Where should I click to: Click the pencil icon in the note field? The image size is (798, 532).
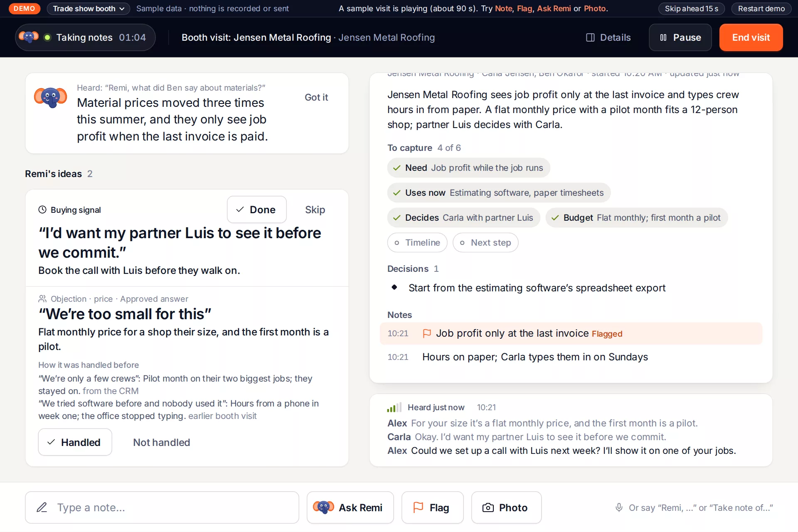click(42, 507)
